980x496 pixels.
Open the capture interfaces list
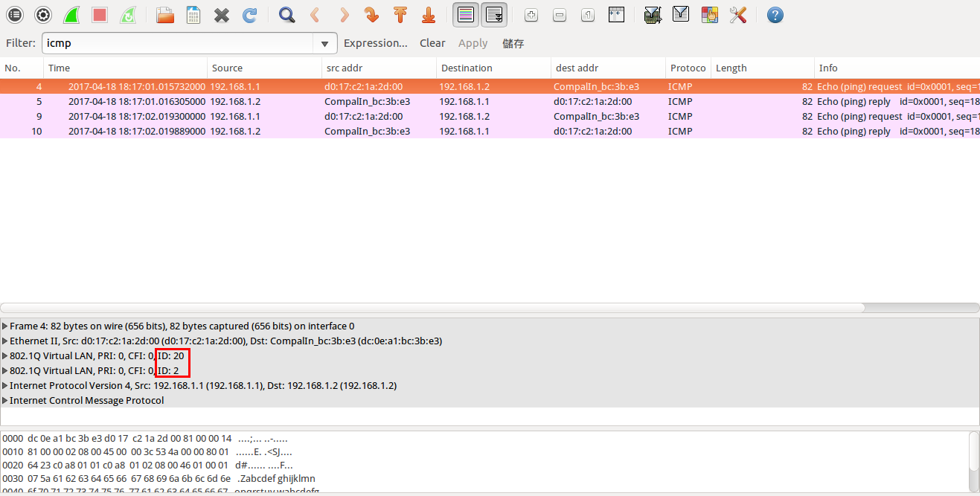tap(15, 15)
